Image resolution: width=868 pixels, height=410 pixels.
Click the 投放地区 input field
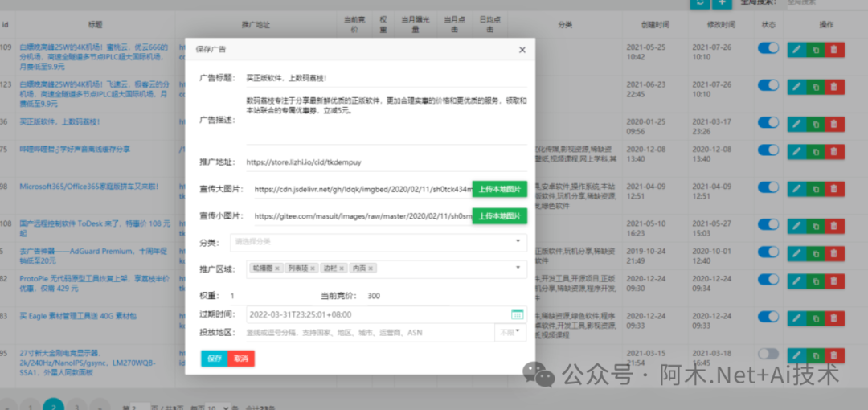coord(370,333)
